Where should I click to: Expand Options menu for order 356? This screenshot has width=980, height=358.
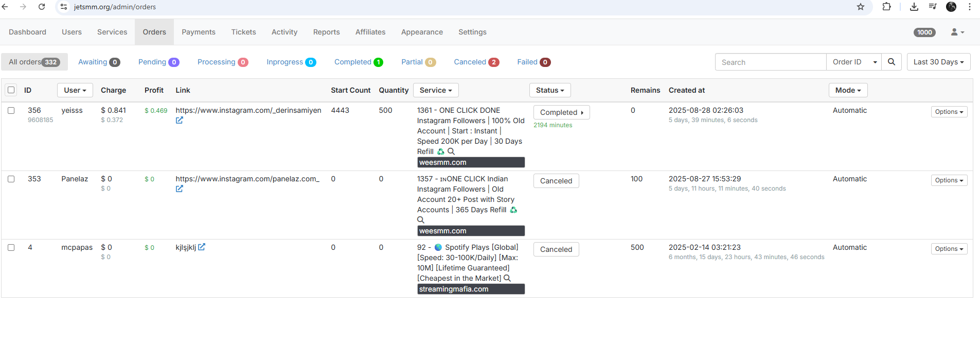click(949, 112)
